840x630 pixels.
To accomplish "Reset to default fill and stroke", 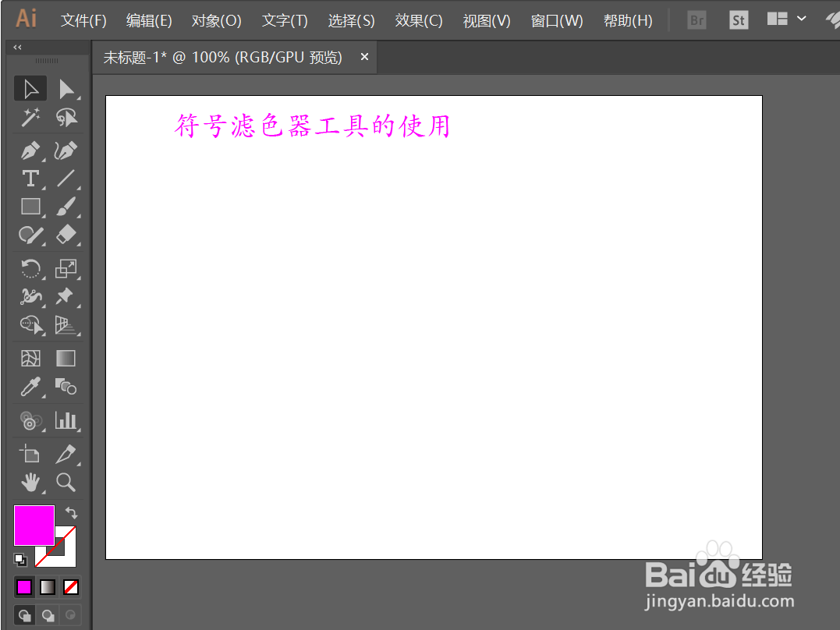I will 20,560.
